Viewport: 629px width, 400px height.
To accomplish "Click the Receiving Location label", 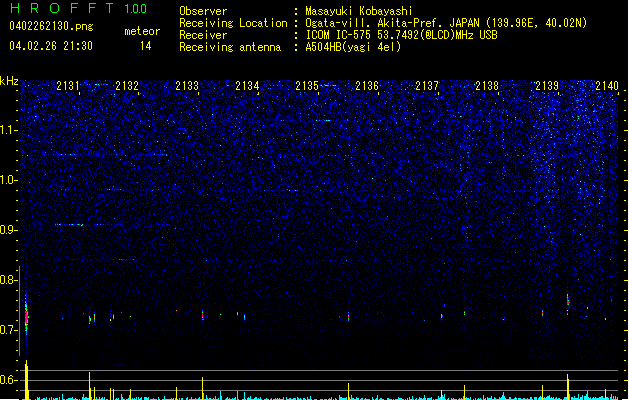I will (x=233, y=23).
